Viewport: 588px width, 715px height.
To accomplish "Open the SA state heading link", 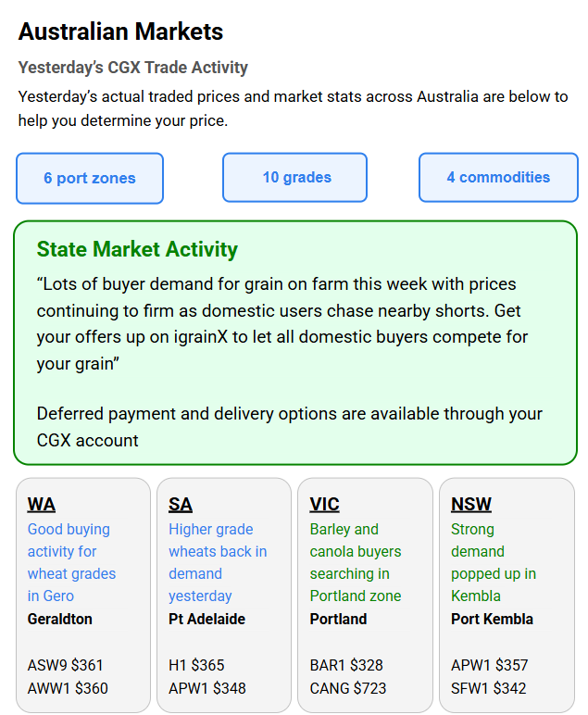I will (x=181, y=505).
